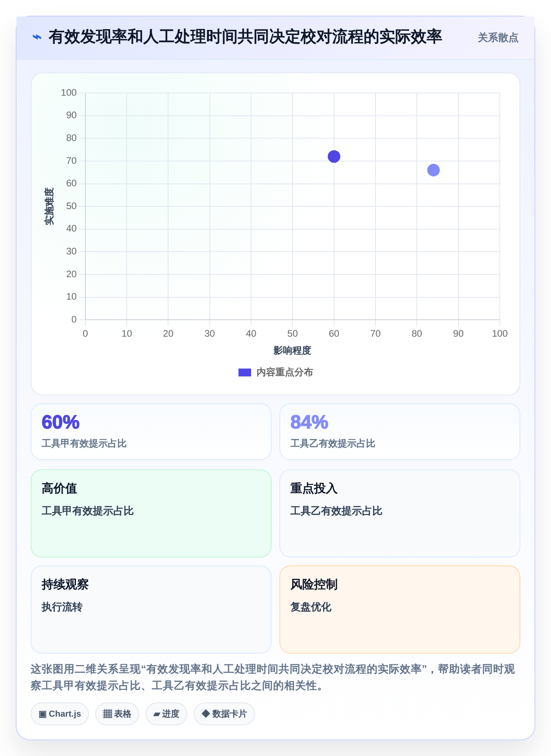The image size is (551, 756).
Task: Click the 60% stat value
Action: click(x=61, y=422)
